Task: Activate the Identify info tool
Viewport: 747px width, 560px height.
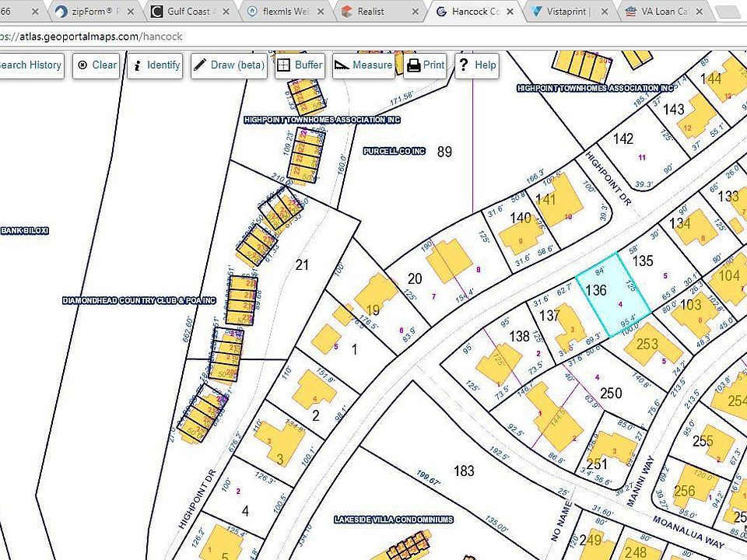Action: click(156, 65)
